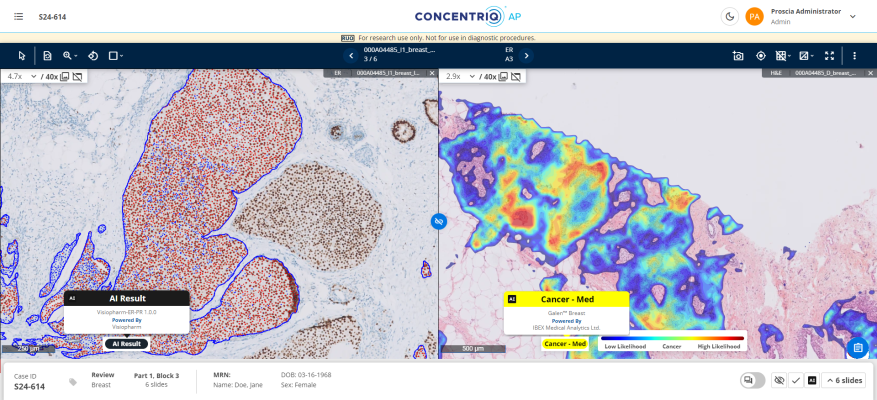Click the target locate icon in toolbar
Viewport: 877px width, 400px height.
(760, 56)
